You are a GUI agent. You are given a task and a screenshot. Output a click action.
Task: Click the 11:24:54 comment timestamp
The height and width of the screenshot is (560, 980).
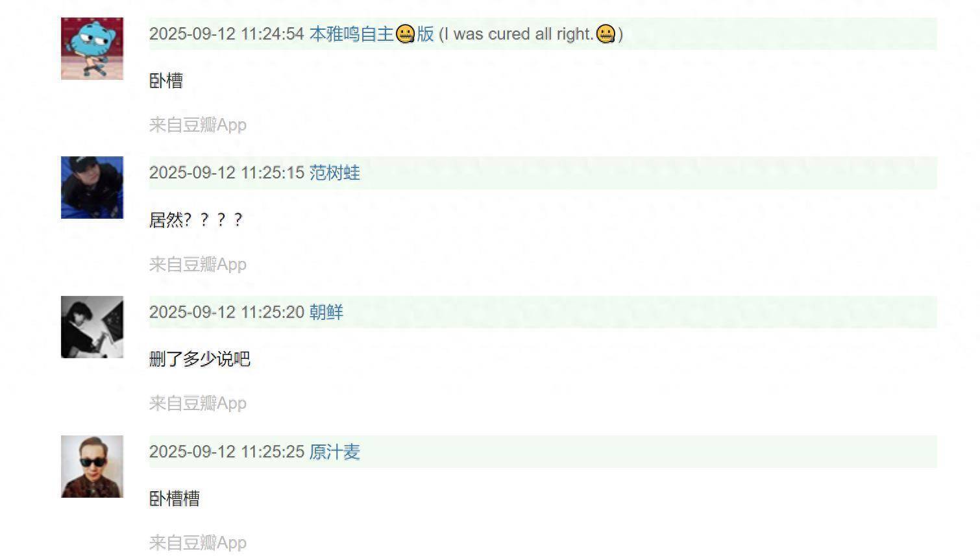pyautogui.click(x=227, y=34)
